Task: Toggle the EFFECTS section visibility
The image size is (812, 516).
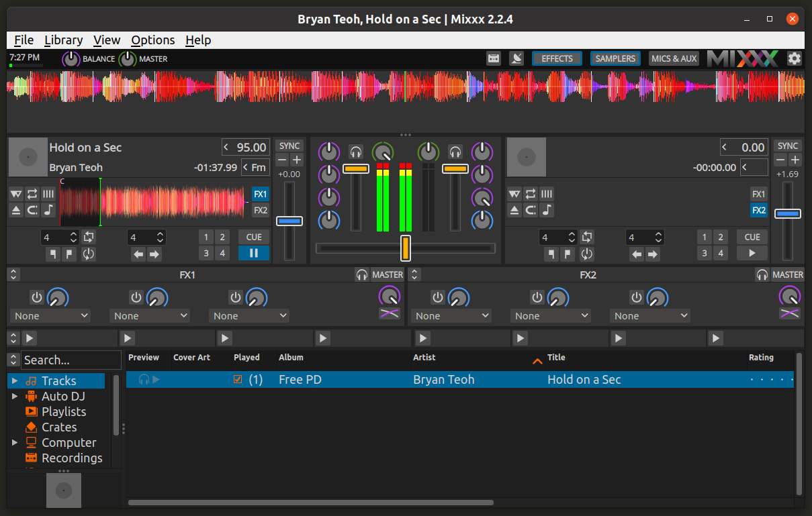Action: [557, 58]
